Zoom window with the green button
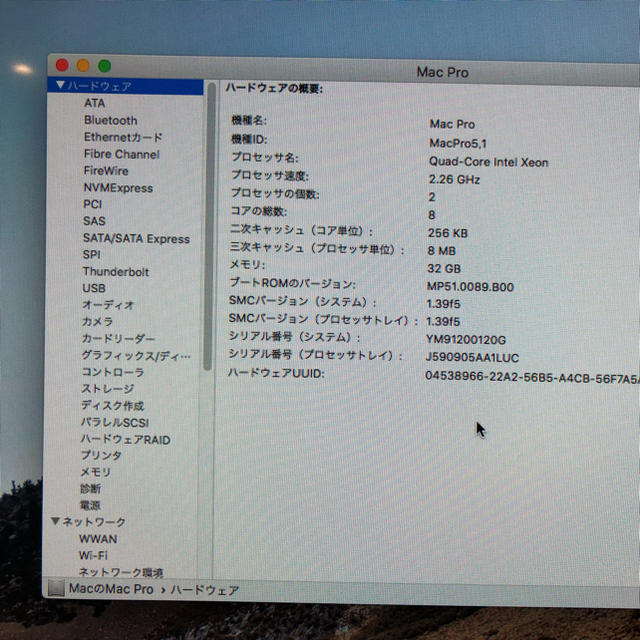The width and height of the screenshot is (640, 640). click(104, 65)
